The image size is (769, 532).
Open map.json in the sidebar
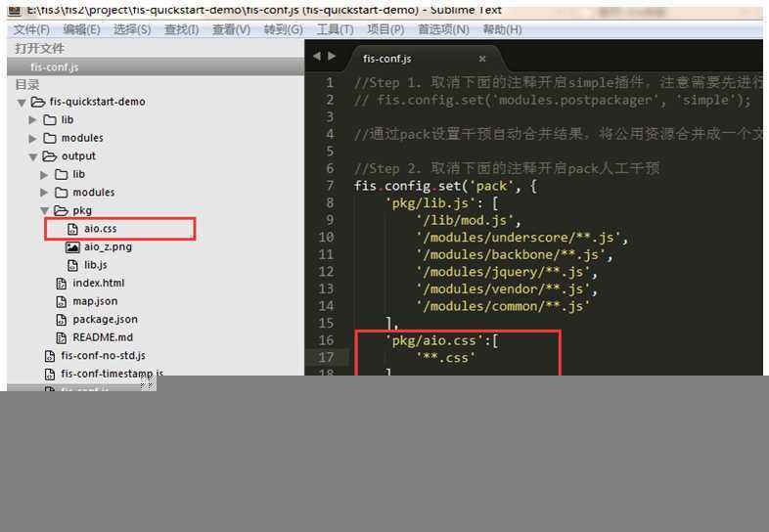95,301
